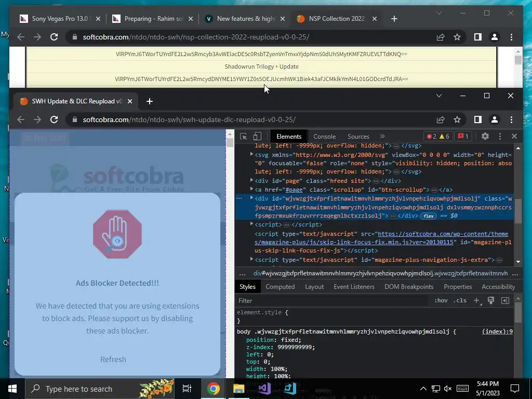Screen dimensions: 532x399
Task: Open the Accessibility tab
Action: tap(498, 287)
